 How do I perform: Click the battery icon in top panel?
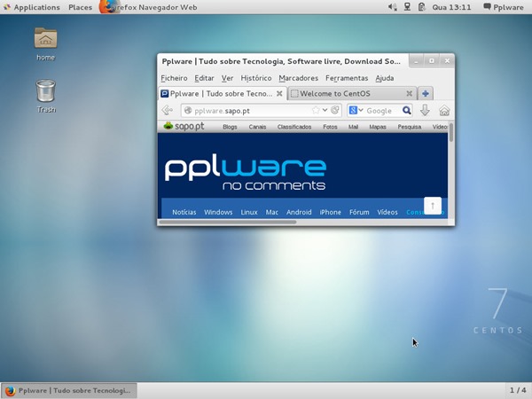421,7
